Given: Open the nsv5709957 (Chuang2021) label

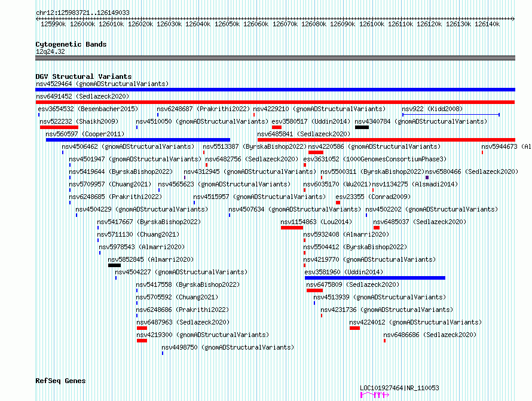Looking at the screenshot, I should click(x=110, y=184).
